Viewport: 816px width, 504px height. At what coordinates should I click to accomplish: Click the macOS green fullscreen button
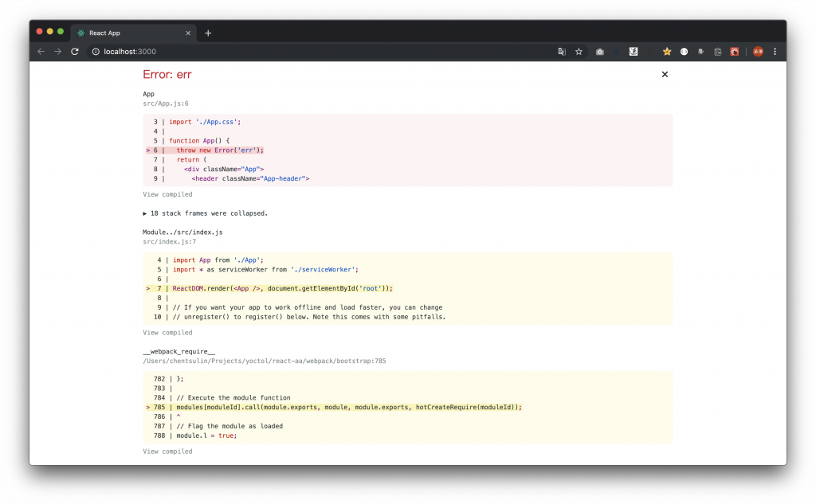[x=61, y=32]
